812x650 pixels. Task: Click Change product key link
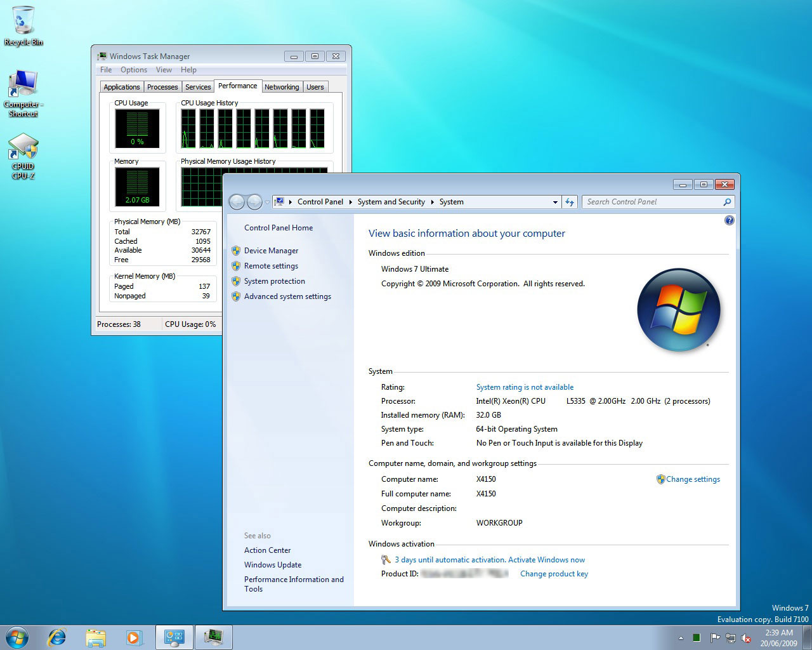[x=554, y=574]
